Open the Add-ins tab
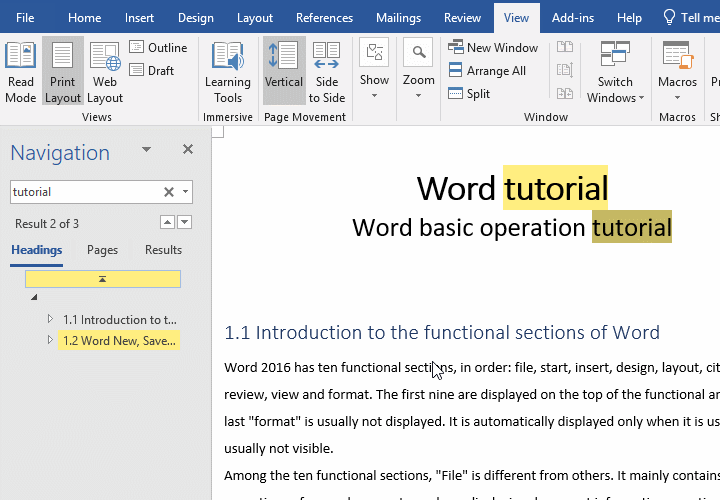Viewport: 720px width, 500px height. point(573,18)
